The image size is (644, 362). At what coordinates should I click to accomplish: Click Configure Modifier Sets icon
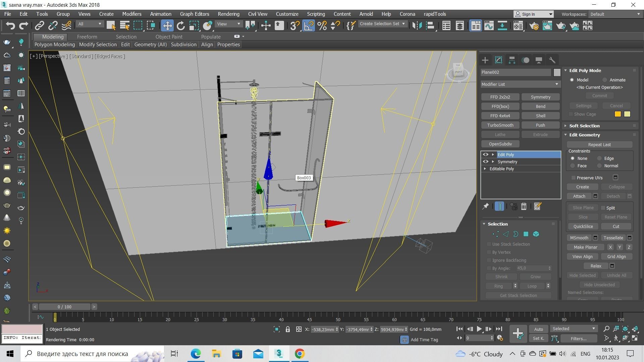537,206
